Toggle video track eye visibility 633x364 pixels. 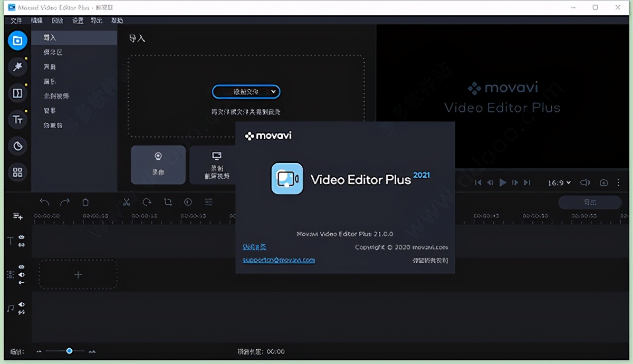point(22,275)
